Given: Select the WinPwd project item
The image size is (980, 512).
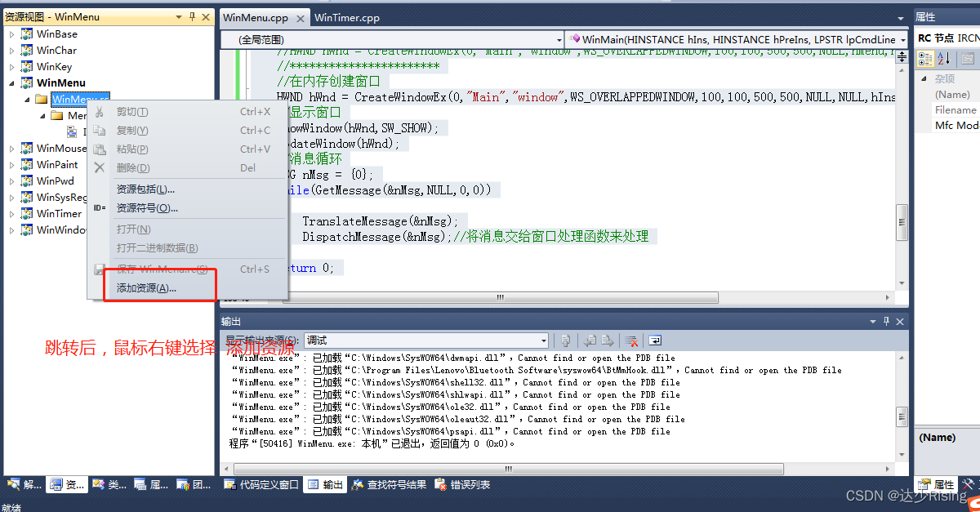Looking at the screenshot, I should [56, 181].
